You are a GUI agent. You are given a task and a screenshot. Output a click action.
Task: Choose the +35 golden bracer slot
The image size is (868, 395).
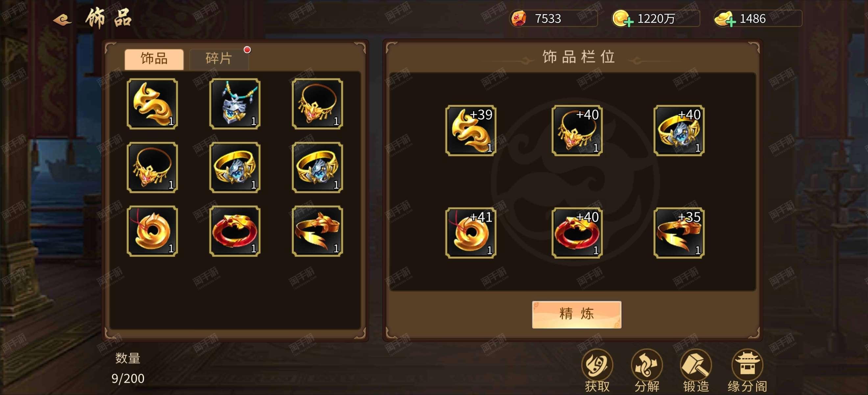(679, 233)
